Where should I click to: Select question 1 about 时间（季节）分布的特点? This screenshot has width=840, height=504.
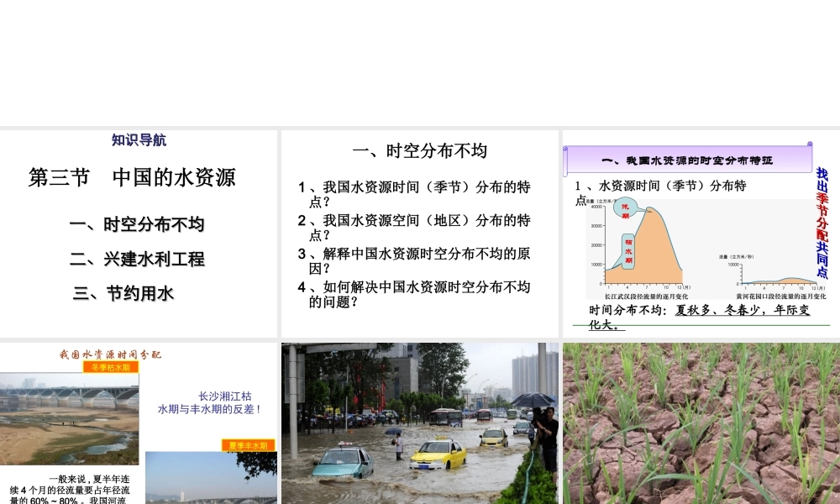point(414,194)
